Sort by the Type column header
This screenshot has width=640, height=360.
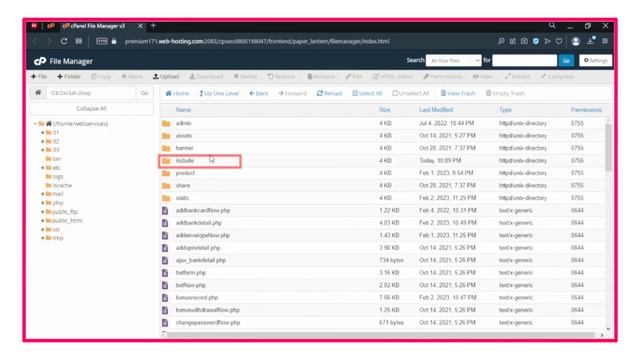tap(505, 110)
